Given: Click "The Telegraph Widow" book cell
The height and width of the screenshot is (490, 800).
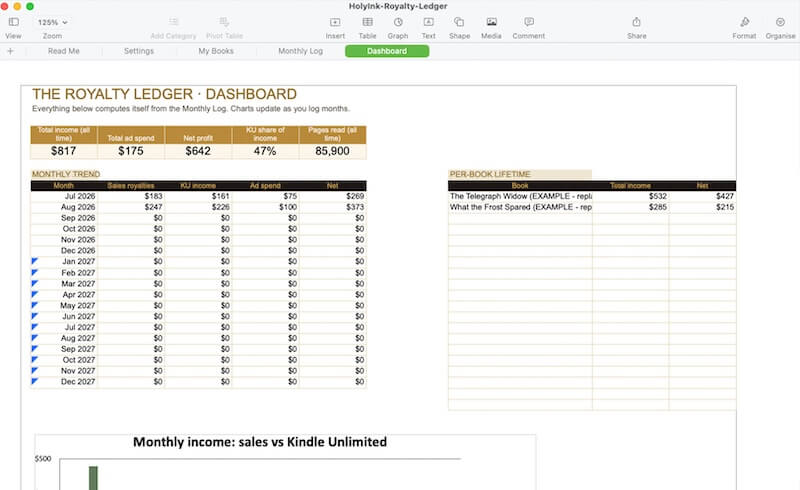Looking at the screenshot, I should (x=520, y=196).
